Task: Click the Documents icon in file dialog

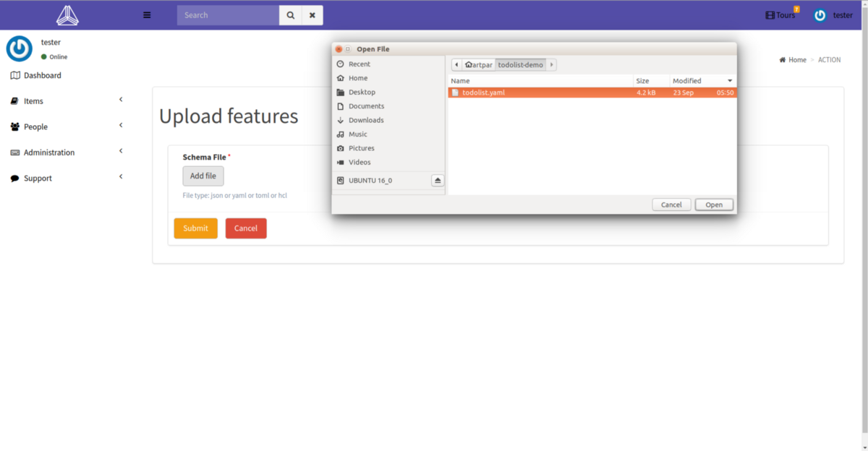Action: coord(341,106)
